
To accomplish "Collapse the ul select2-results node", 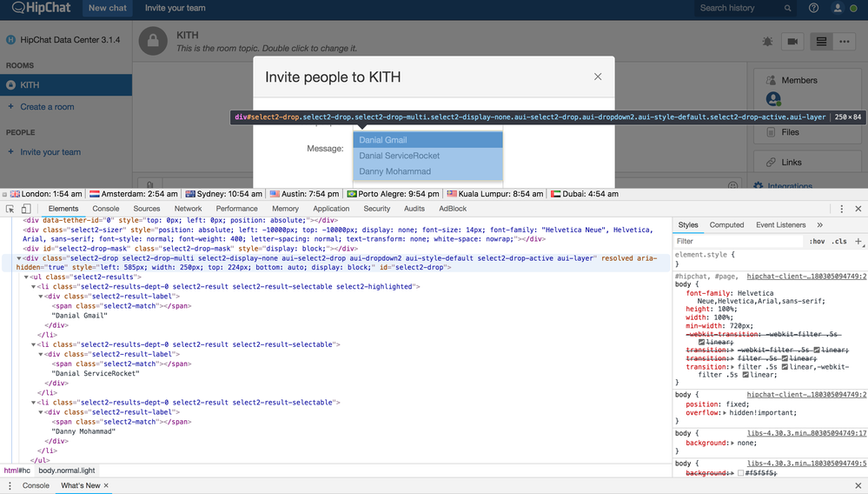I will pos(26,277).
